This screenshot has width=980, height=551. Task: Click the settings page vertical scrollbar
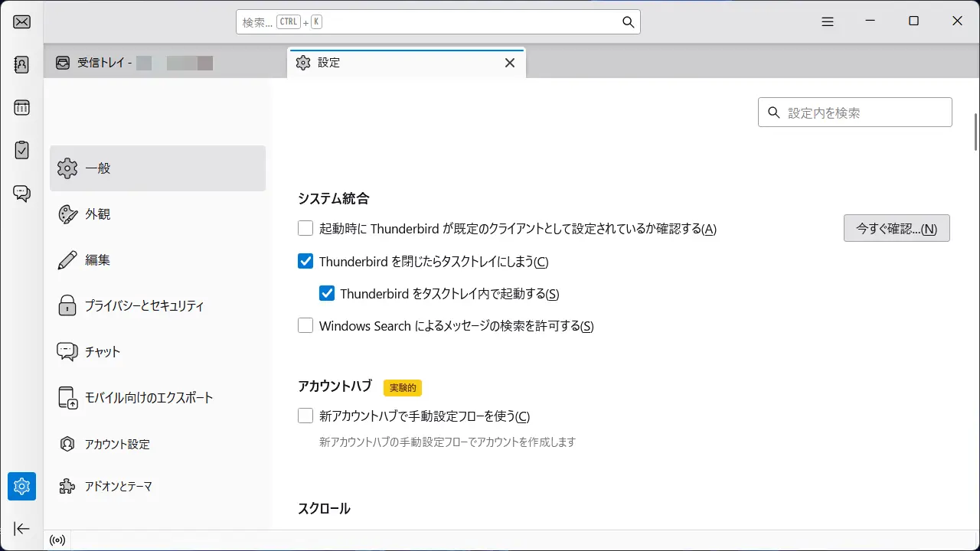pos(975,132)
